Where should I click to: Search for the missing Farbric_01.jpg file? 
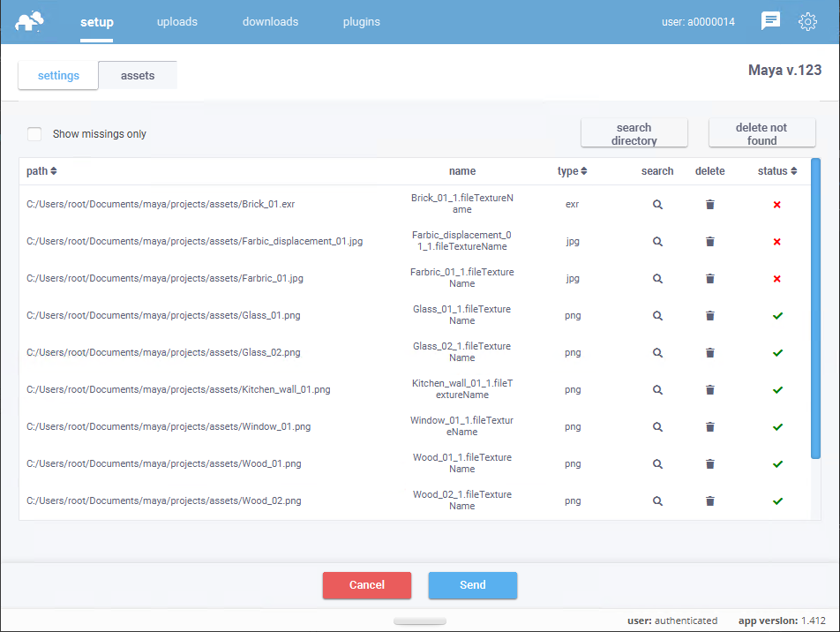point(657,279)
